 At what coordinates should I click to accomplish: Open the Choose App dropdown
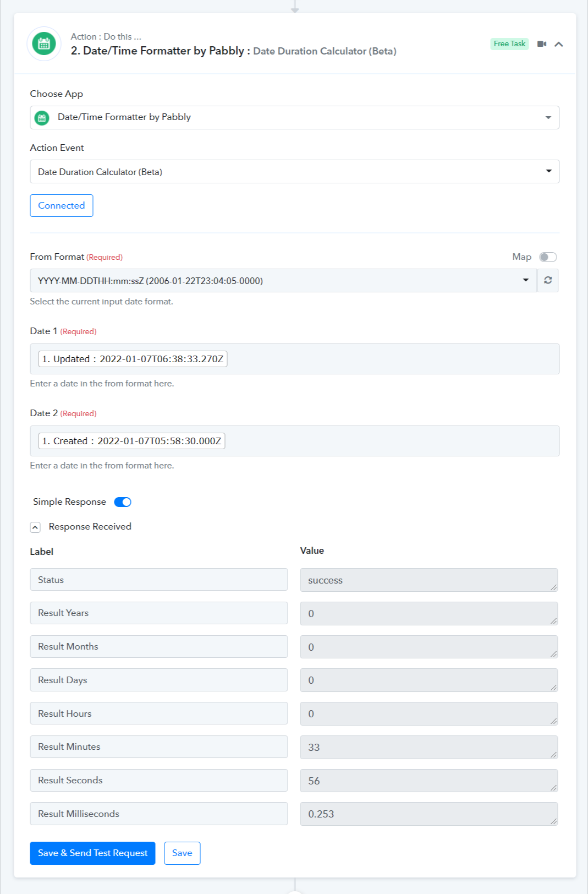click(x=294, y=117)
